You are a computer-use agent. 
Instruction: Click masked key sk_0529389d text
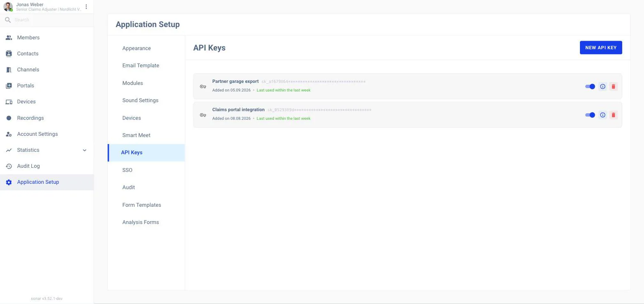click(319, 110)
